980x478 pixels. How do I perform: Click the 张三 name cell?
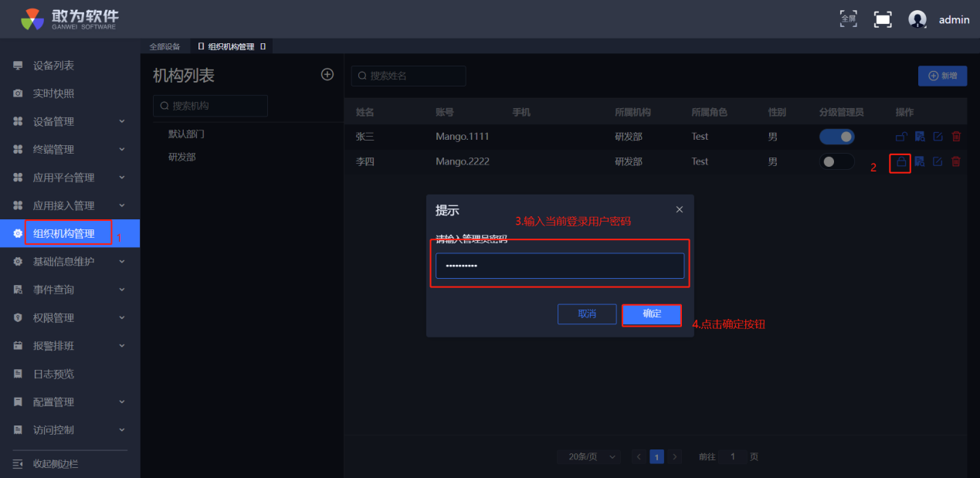pos(365,137)
